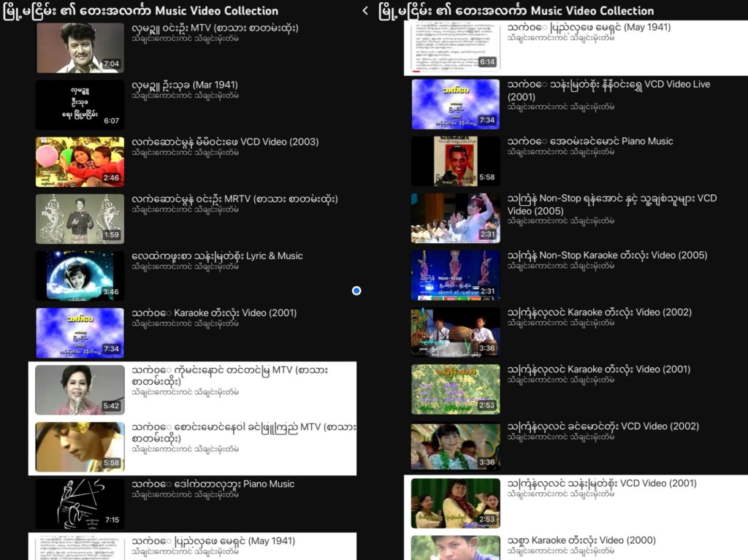Open the 7:04 MTV video thumbnail
Image resolution: width=748 pixels, height=560 pixels.
click(x=80, y=47)
